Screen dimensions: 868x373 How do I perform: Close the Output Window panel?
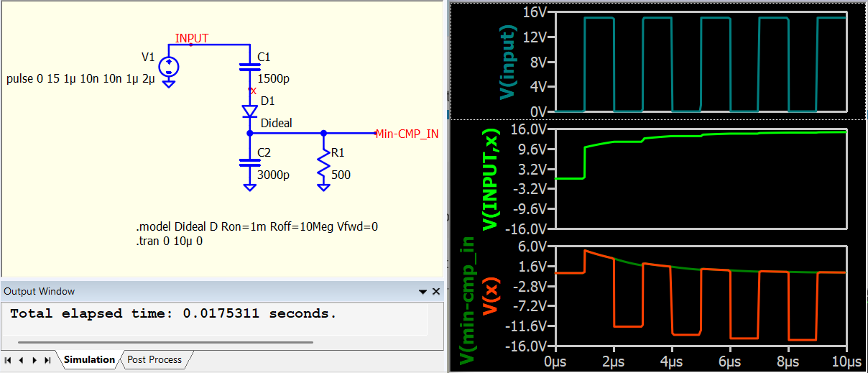[x=435, y=292]
